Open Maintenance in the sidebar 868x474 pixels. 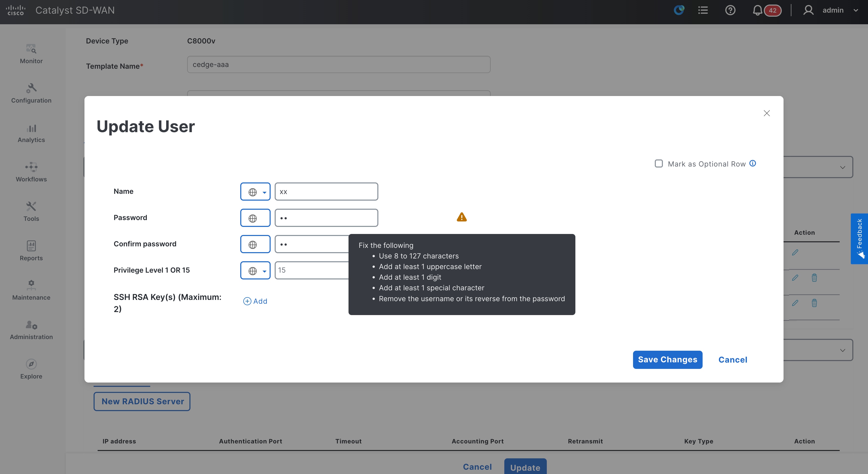pos(31,290)
